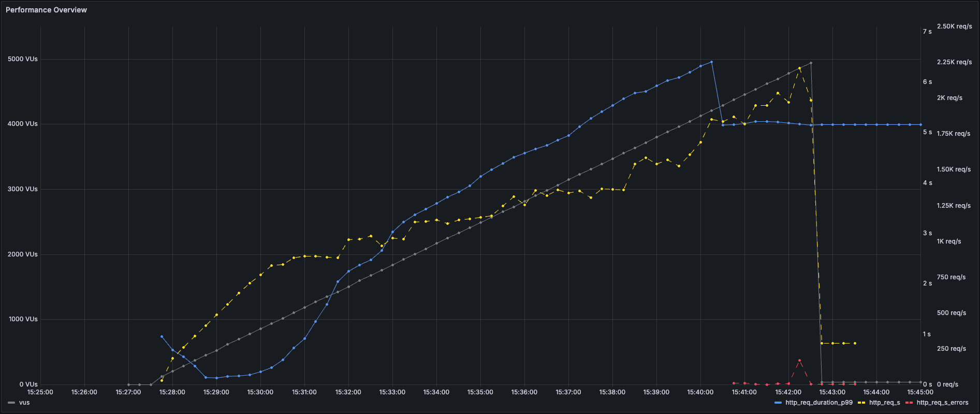
Task: Select the red error spike peak point
Action: pyautogui.click(x=799, y=360)
